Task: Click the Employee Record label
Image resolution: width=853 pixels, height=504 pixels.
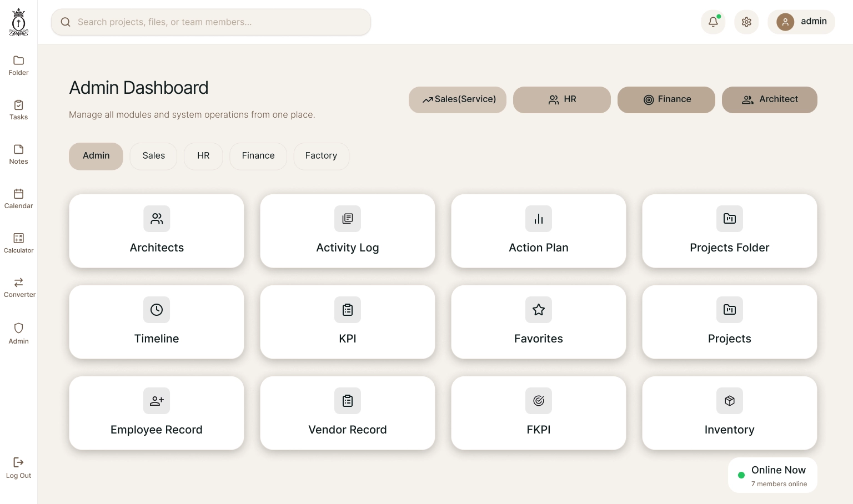Action: [x=157, y=430]
